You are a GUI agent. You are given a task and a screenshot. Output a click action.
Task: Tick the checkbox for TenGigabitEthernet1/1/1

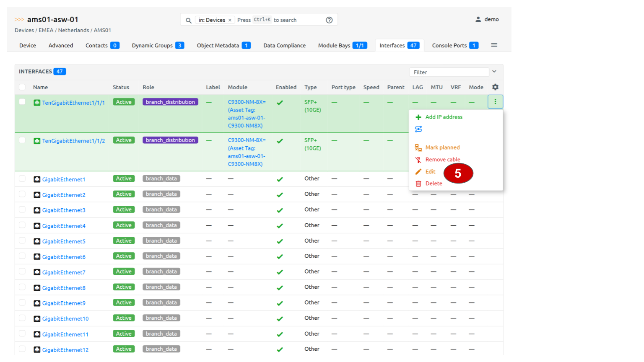click(x=22, y=102)
